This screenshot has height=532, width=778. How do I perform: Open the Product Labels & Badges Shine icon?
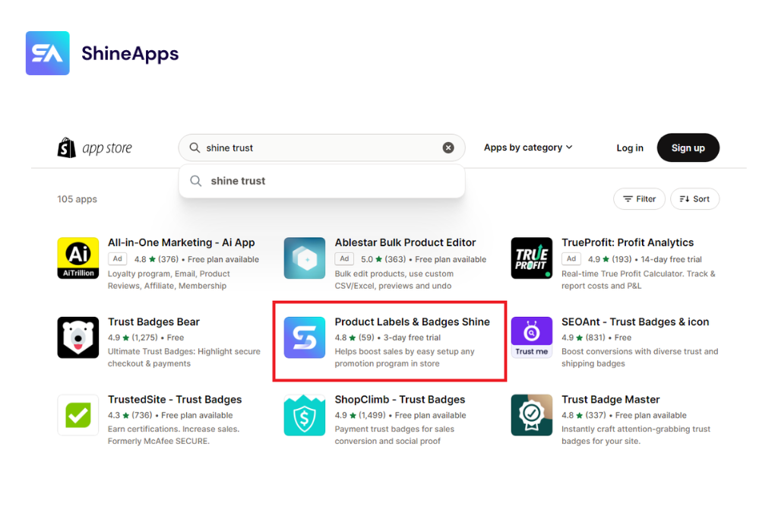point(305,337)
